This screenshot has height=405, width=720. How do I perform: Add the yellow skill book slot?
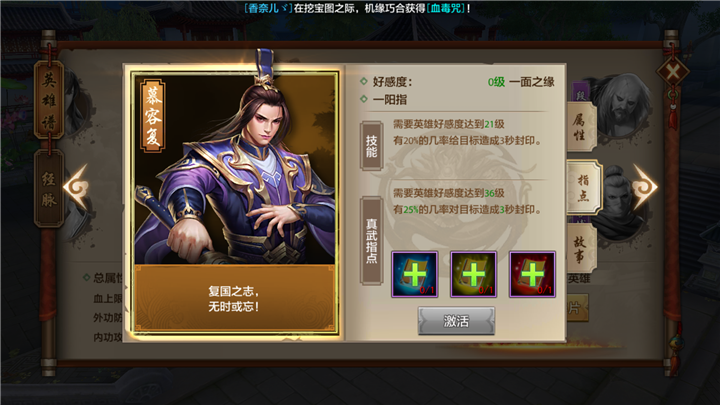point(473,274)
